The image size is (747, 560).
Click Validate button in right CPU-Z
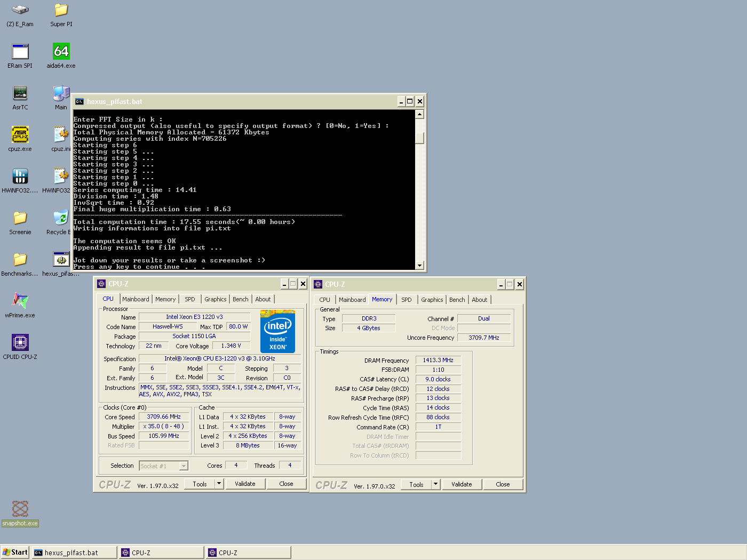click(462, 484)
